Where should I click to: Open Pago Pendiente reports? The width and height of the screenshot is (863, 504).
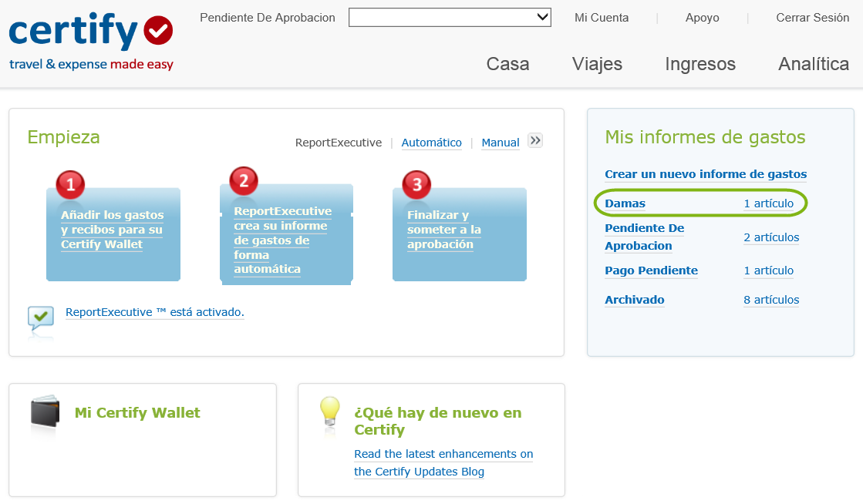pyautogui.click(x=651, y=270)
